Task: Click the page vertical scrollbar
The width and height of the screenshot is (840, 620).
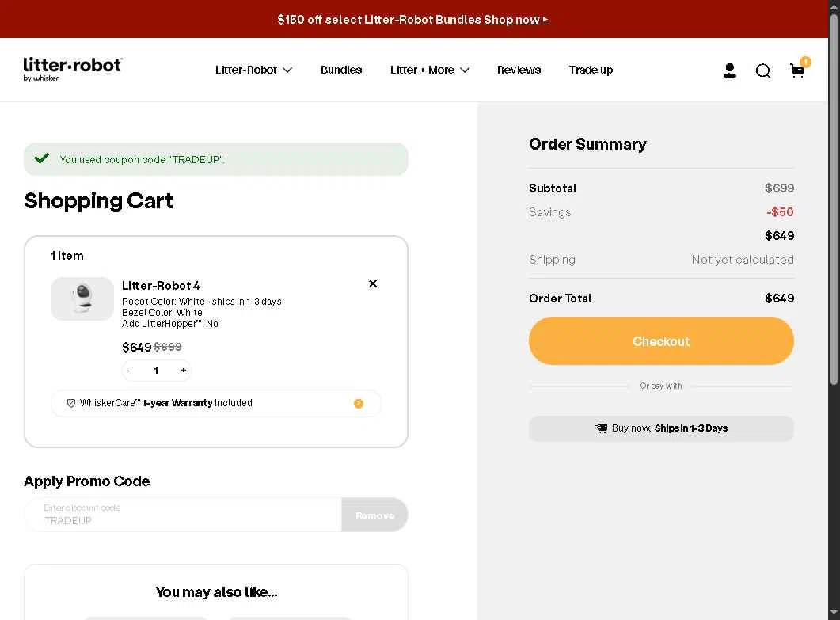Action: (834, 198)
